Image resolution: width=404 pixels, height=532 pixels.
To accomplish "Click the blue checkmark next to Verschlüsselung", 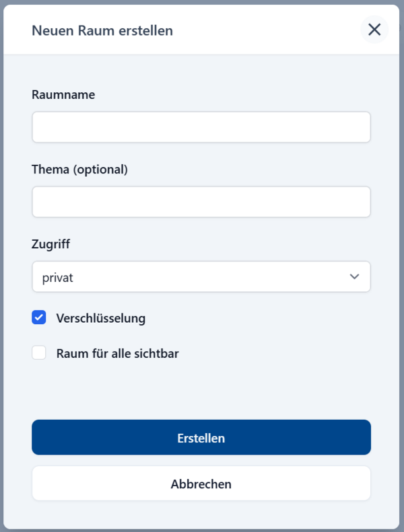I will tap(39, 318).
